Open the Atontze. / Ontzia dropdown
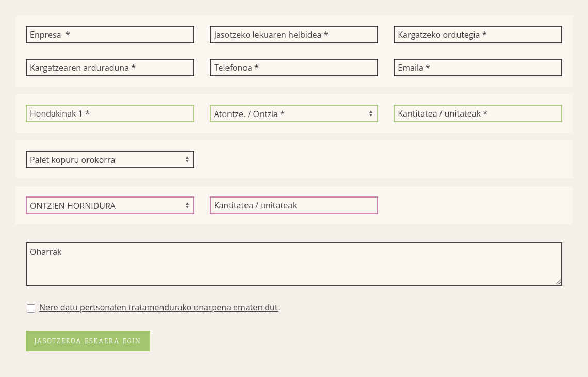Image resolution: width=588 pixels, height=377 pixels. tap(293, 113)
